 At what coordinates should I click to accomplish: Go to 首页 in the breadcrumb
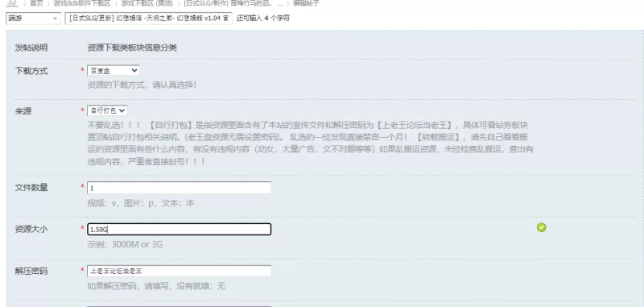[36, 3]
